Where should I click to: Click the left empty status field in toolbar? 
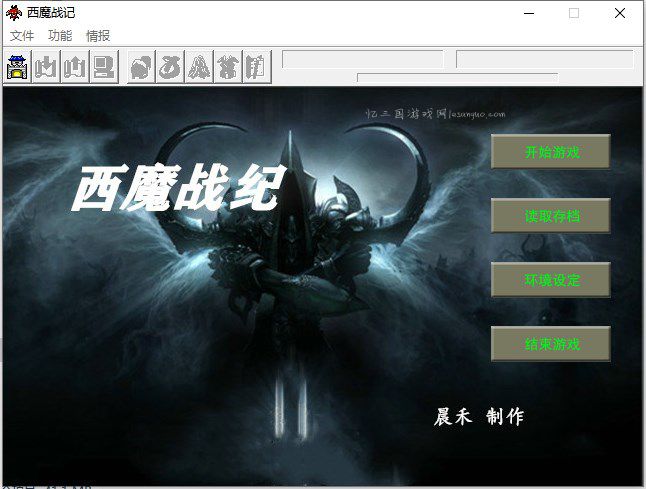pos(363,59)
